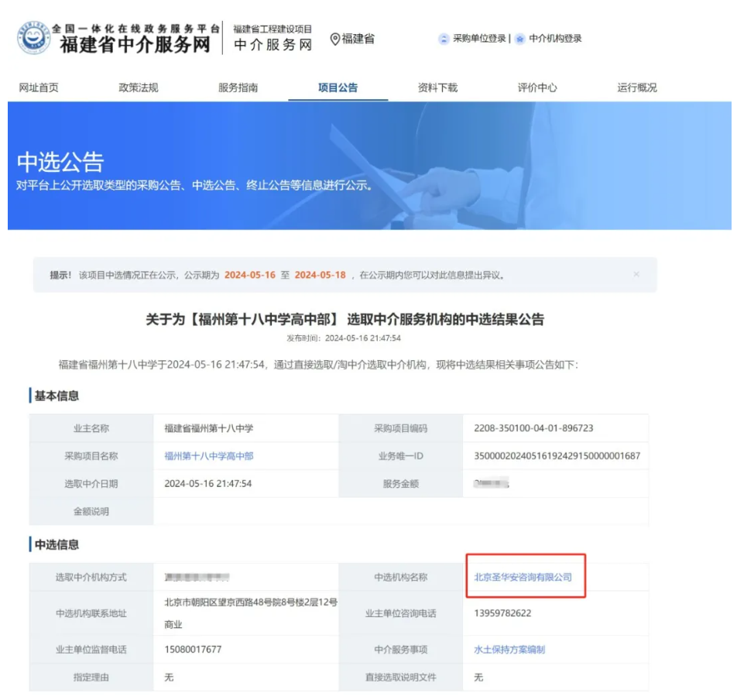Click the 采购单位登录 login text
The height and width of the screenshot is (700, 737).
[479, 39]
